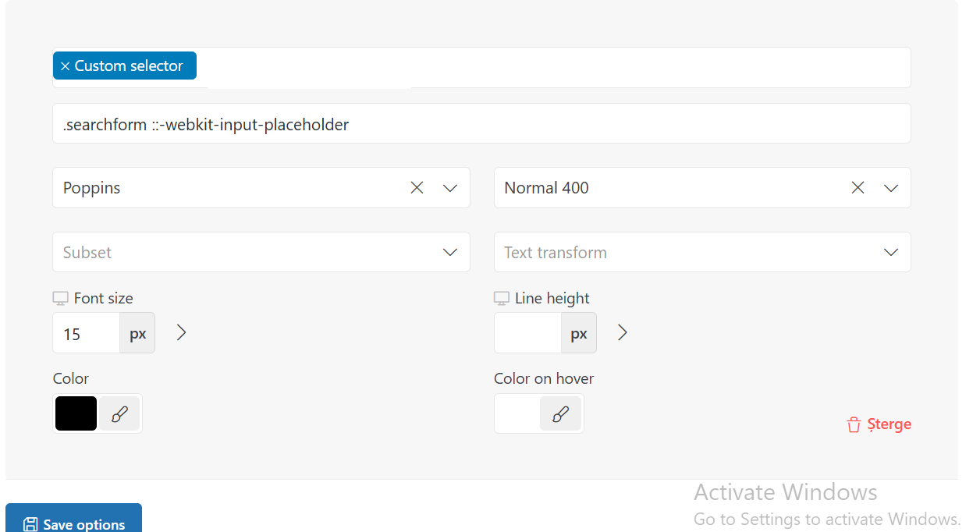Open the Subset dropdown
980x532 pixels.
261,252
